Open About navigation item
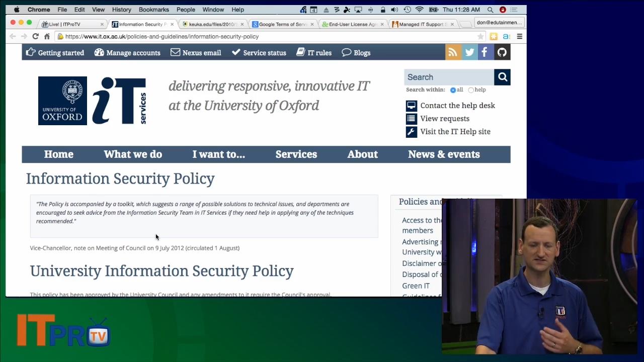 362,154
